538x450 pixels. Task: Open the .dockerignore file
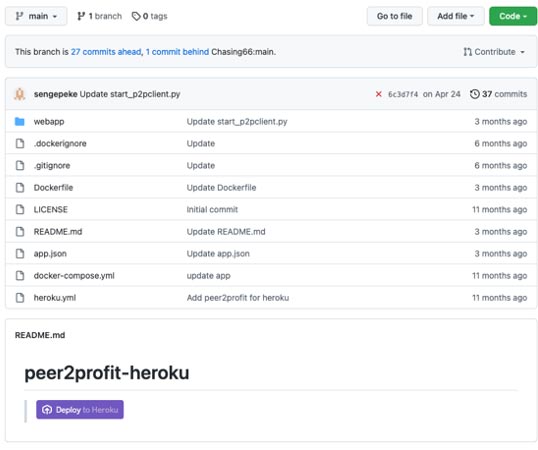pos(60,143)
